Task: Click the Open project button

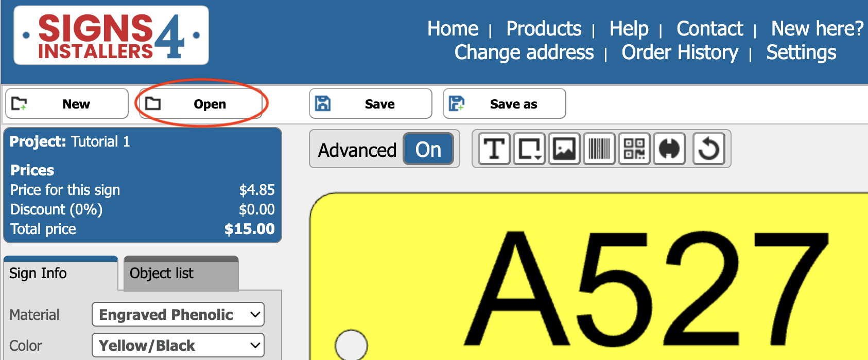Action: 201,104
